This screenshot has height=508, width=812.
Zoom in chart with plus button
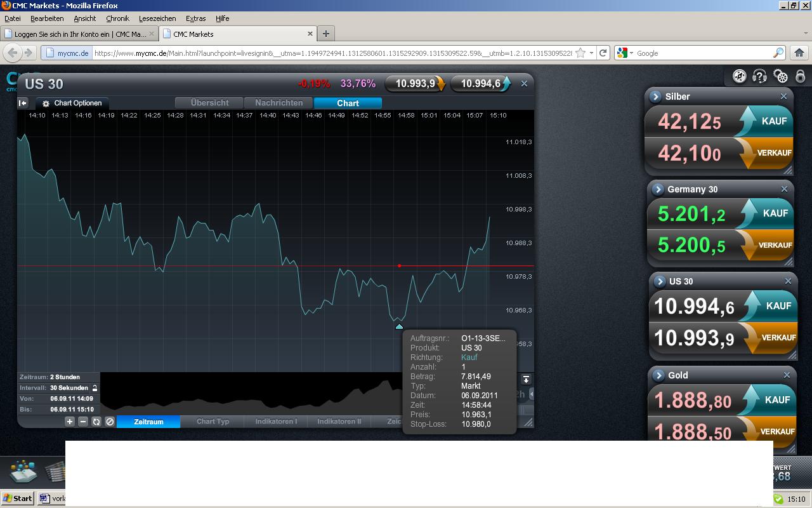point(70,421)
